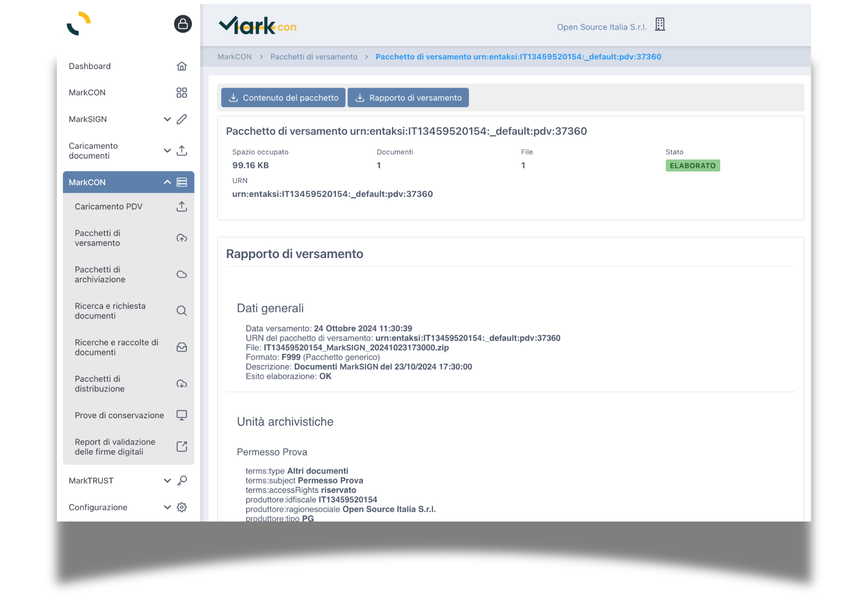Click the Ricerche e raccolte inbox icon
868x600 pixels.
coord(182,347)
